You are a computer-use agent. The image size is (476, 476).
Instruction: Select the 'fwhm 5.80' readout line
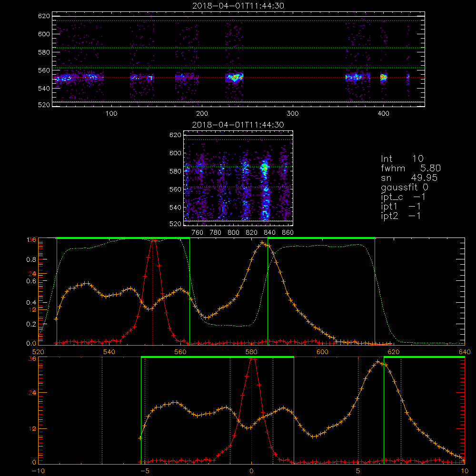tap(410, 168)
